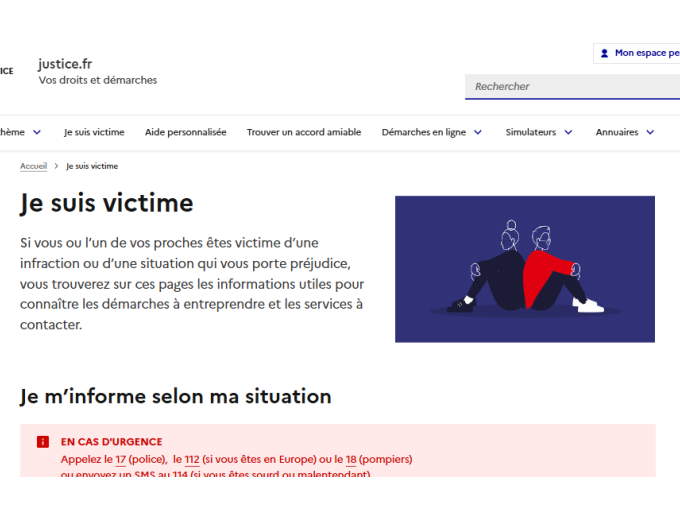The image size is (680, 510).
Task: Open the Annuaires menu label
Action: pos(617,132)
